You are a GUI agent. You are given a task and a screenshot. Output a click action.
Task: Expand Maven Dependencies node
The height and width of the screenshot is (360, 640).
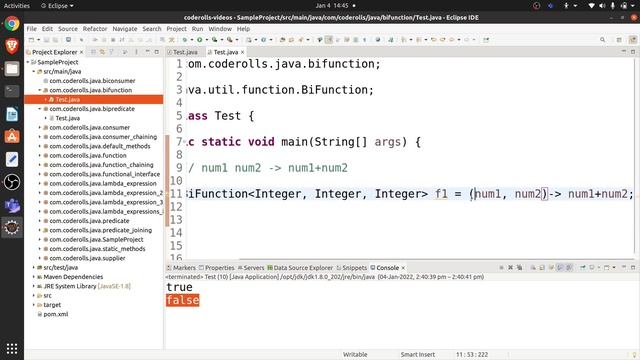(x=34, y=277)
